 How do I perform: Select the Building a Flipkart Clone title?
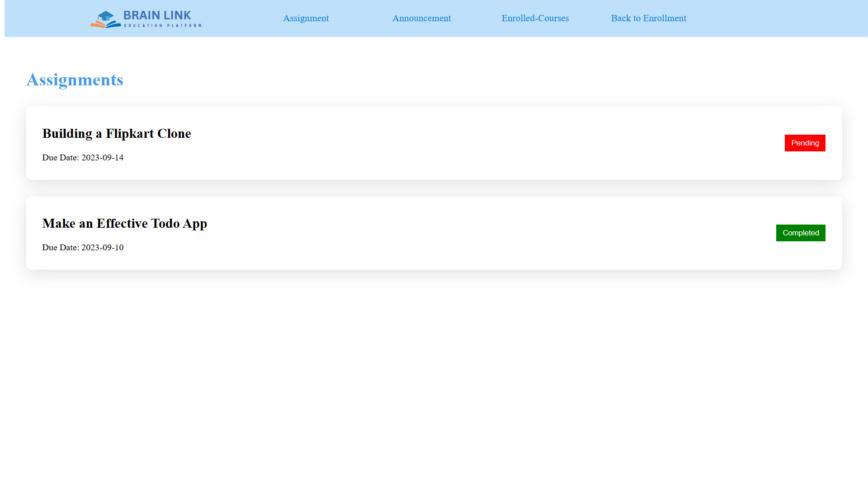coord(117,134)
